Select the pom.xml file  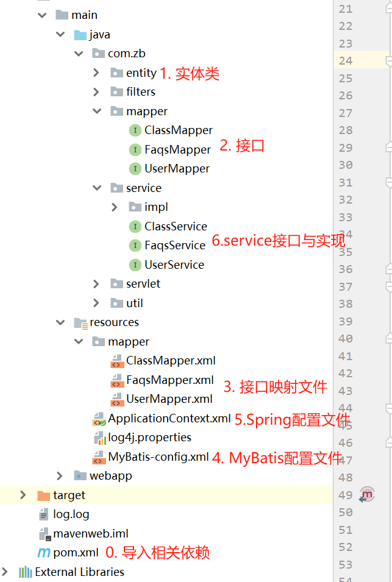(76, 553)
